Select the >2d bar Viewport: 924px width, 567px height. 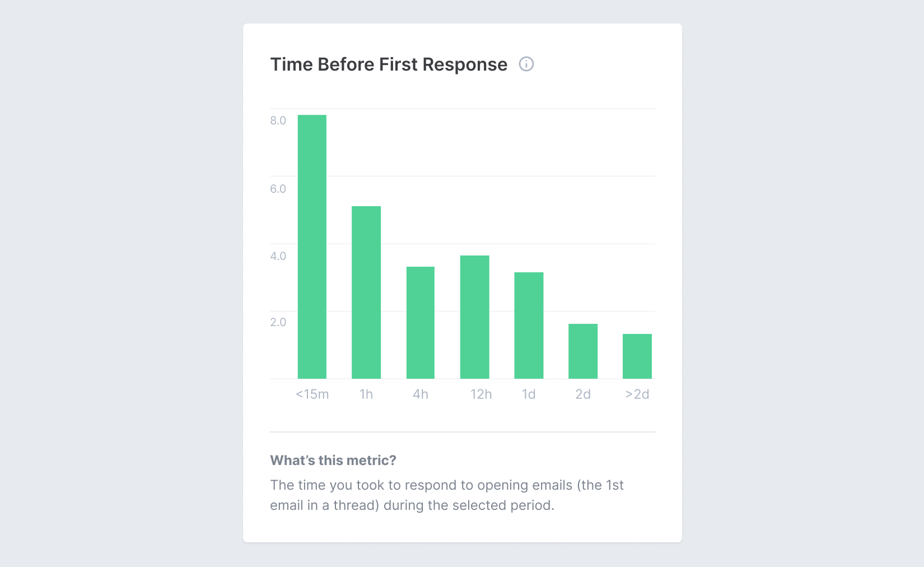coord(637,356)
